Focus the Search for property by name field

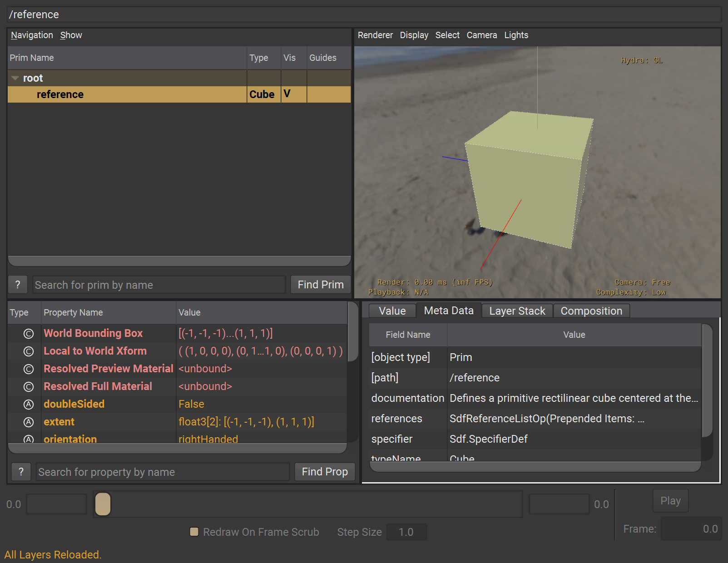tap(163, 472)
